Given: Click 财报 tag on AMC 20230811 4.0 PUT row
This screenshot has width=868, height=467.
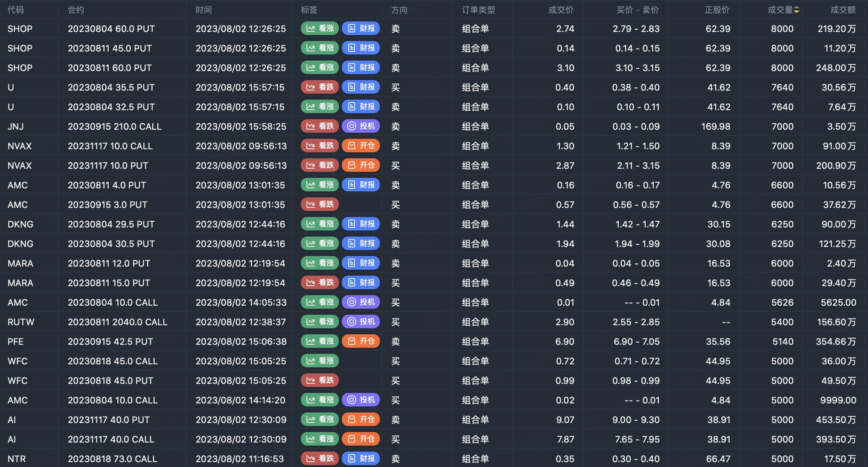Looking at the screenshot, I should [x=361, y=185].
